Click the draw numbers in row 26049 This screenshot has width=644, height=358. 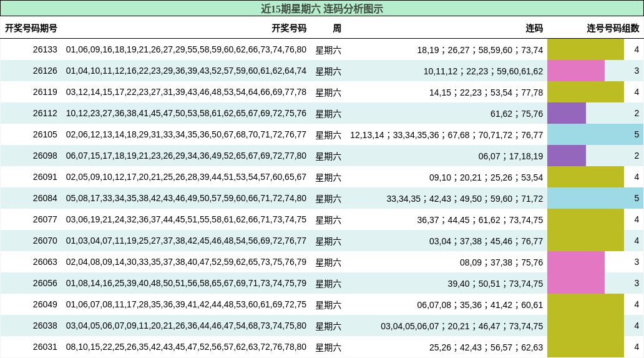click(186, 304)
